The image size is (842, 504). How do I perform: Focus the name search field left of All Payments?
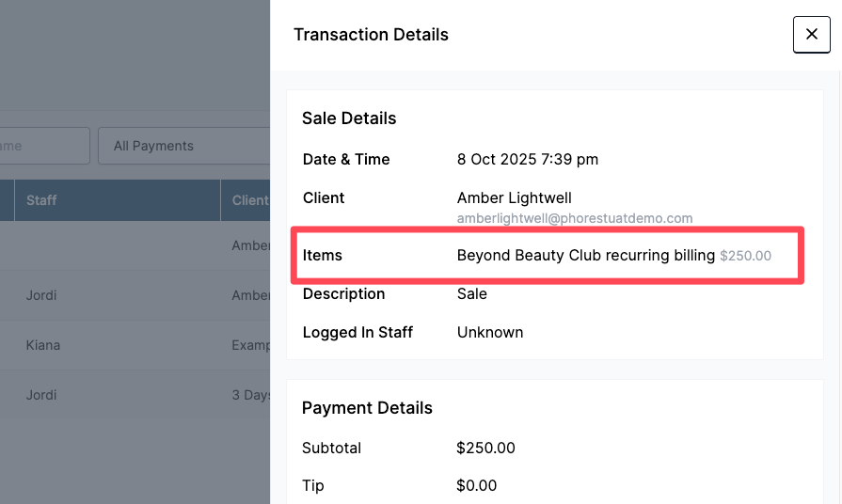44,146
